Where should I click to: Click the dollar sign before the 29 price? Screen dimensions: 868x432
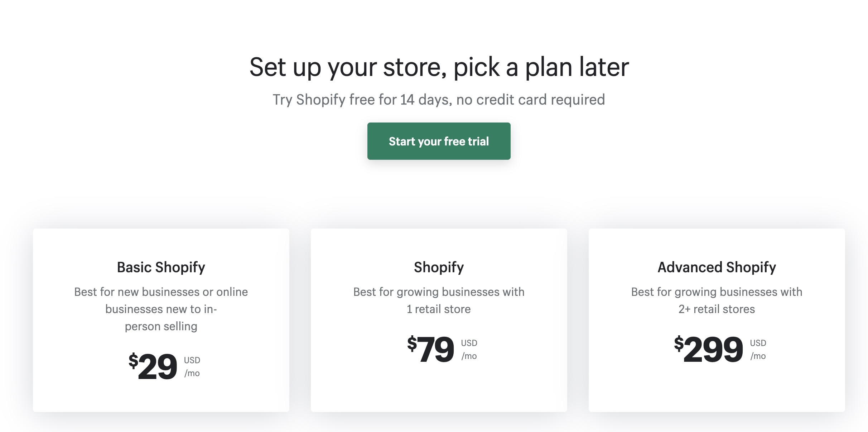pyautogui.click(x=133, y=360)
